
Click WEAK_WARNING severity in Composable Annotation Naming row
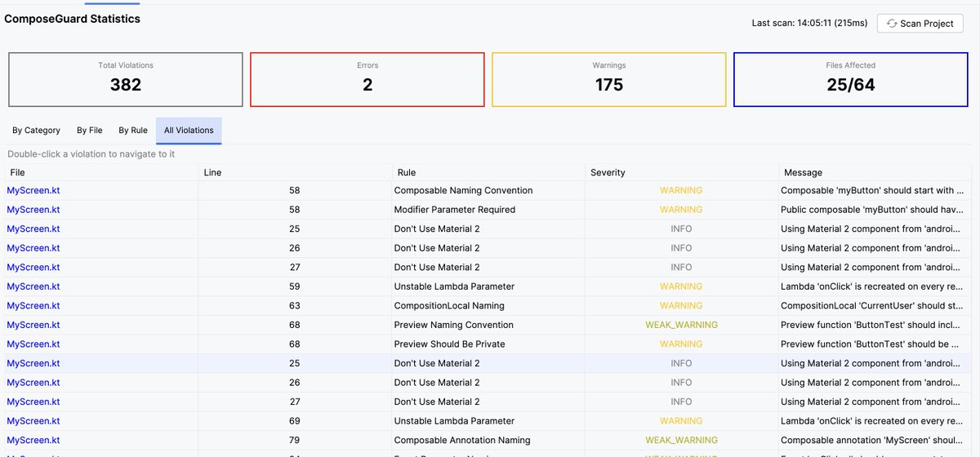tap(681, 441)
